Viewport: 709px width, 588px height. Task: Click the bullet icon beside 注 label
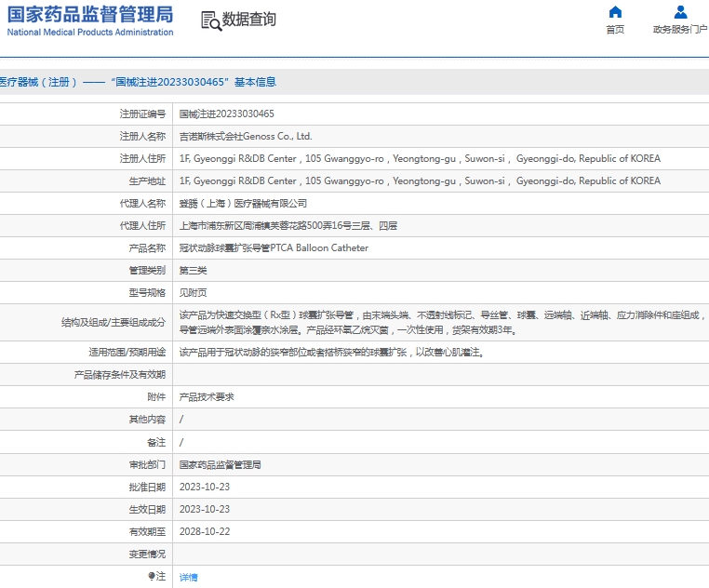(152, 576)
